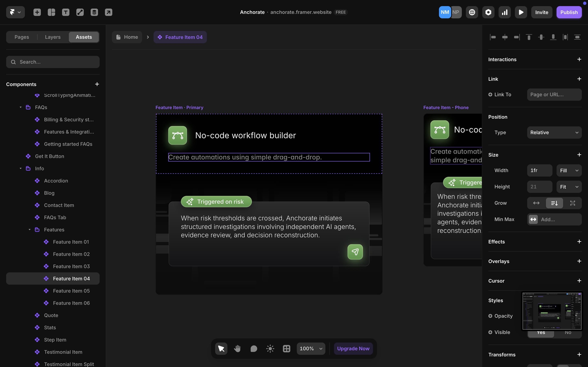This screenshot has width=588, height=367.
Task: Switch to the Pages tab in the sidebar
Action: pos(22,37)
